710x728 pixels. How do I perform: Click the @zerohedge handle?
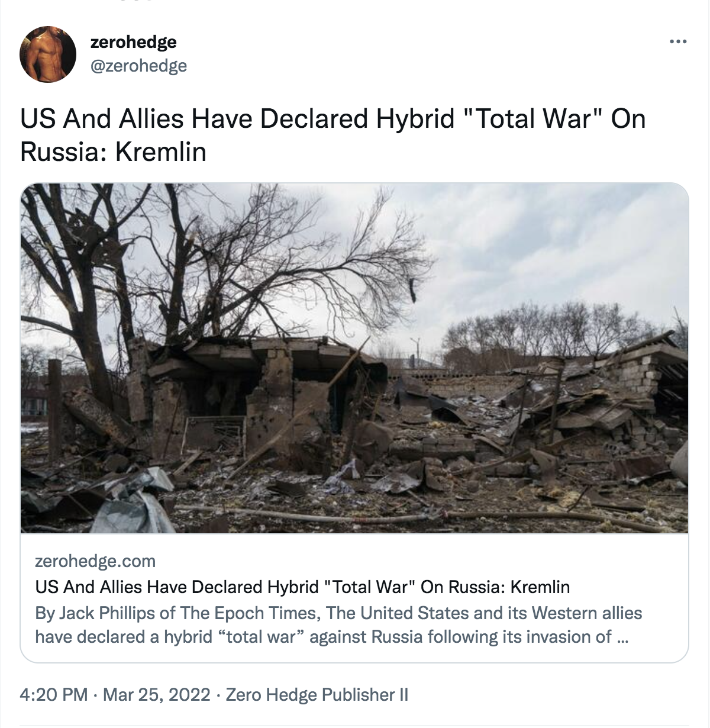click(x=138, y=66)
